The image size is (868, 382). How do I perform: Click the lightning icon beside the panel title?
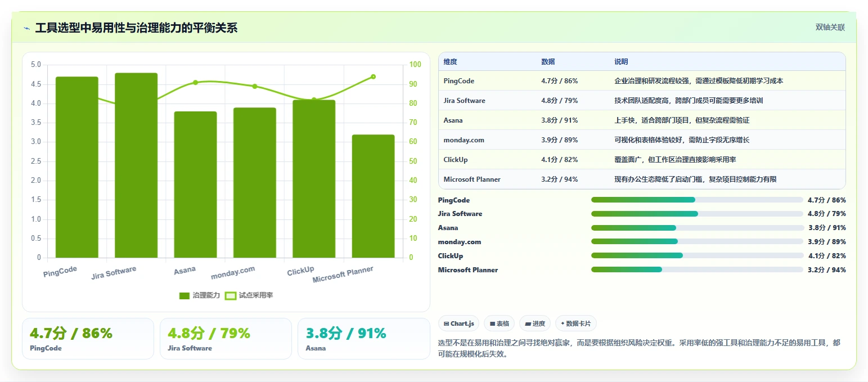point(27,28)
